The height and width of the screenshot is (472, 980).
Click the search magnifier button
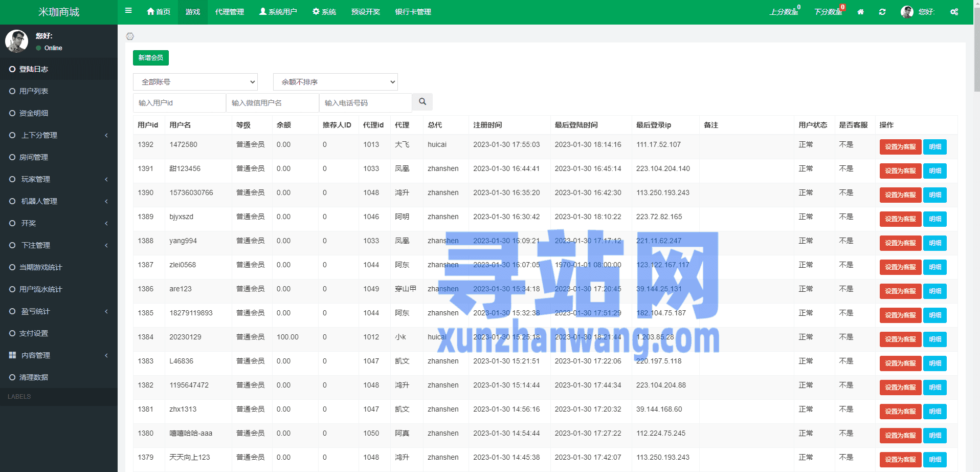click(x=422, y=102)
